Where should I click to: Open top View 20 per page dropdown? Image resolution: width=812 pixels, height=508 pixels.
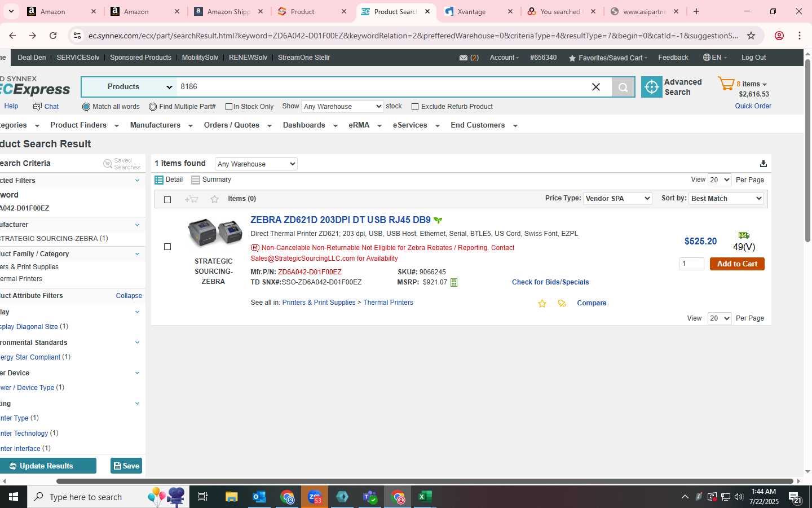tap(720, 180)
